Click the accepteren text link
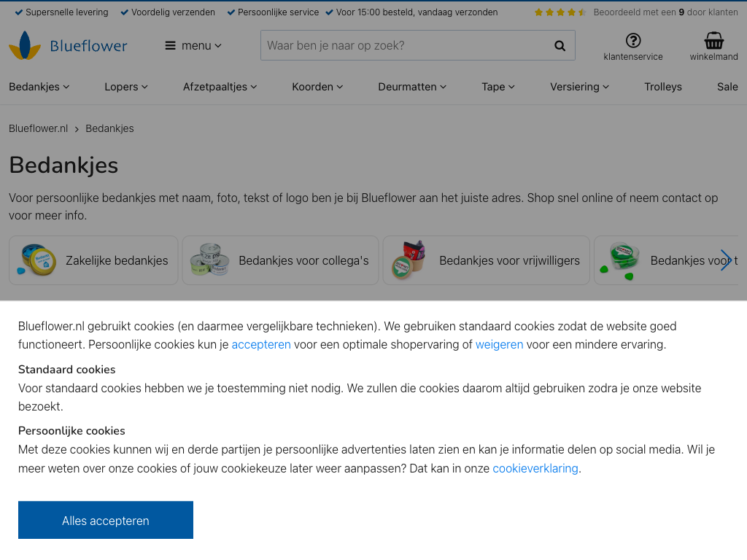This screenshot has height=560, width=747. [x=261, y=344]
